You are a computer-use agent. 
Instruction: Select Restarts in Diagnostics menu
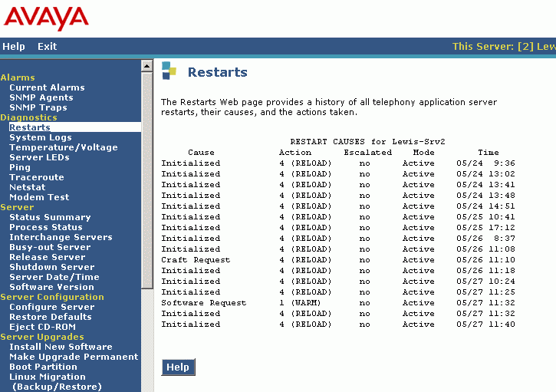click(30, 127)
